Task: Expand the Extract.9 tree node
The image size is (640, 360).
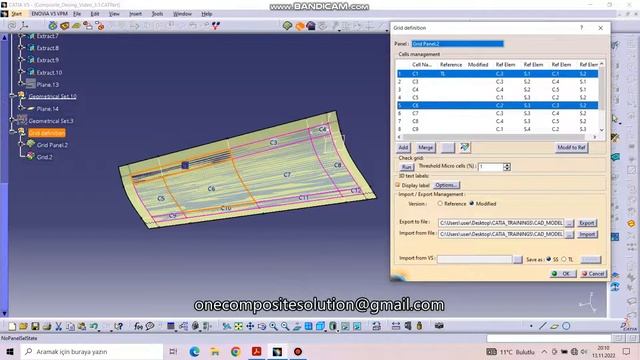Action: 22,60
